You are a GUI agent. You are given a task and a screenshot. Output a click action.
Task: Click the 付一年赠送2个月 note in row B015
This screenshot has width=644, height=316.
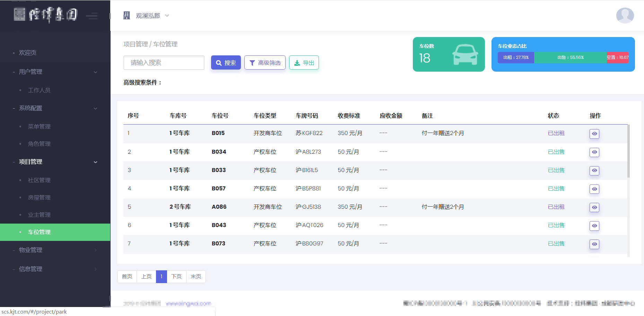click(x=443, y=133)
